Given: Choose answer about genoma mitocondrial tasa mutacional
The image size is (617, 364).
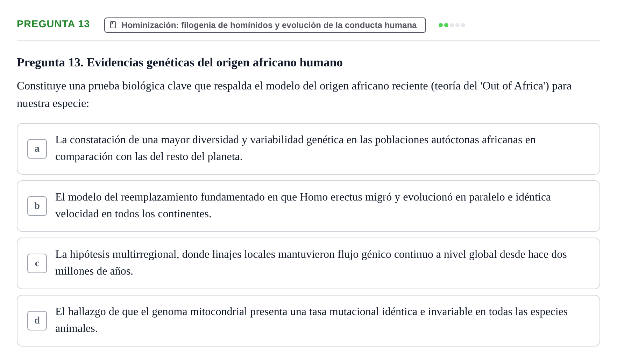Looking at the screenshot, I should click(x=308, y=321).
